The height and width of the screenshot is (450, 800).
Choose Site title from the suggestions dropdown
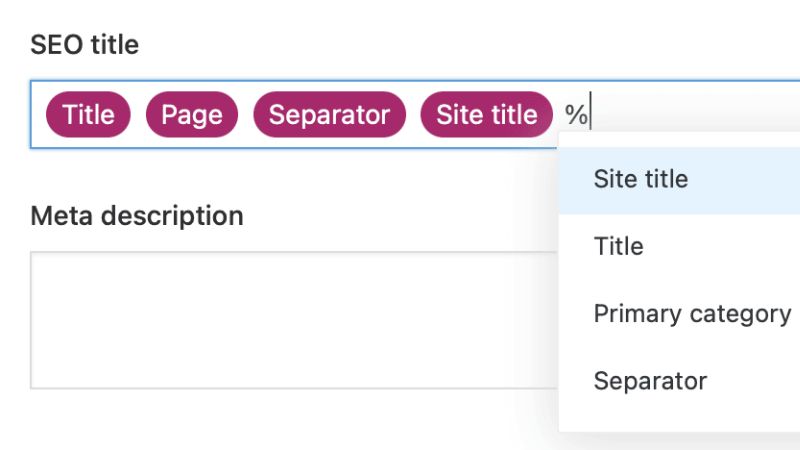coord(641,180)
